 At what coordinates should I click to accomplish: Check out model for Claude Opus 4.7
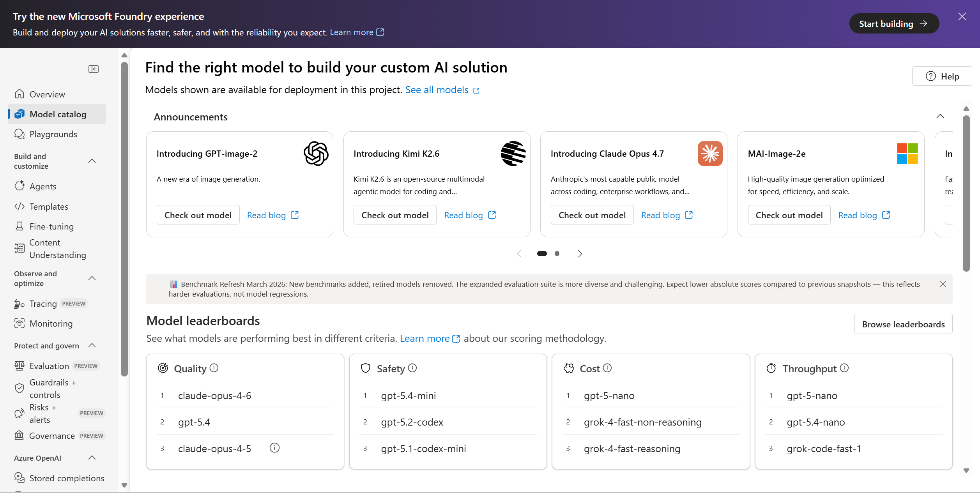coord(592,215)
